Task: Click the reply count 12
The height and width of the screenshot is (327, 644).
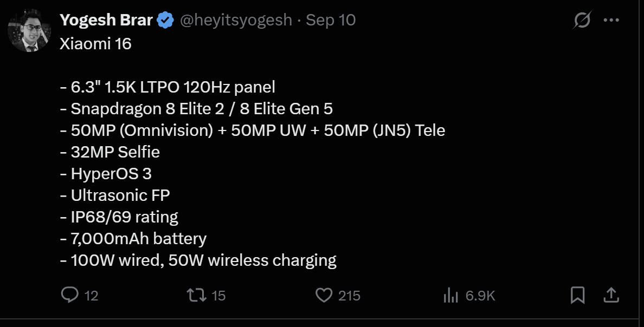Action: (x=92, y=296)
